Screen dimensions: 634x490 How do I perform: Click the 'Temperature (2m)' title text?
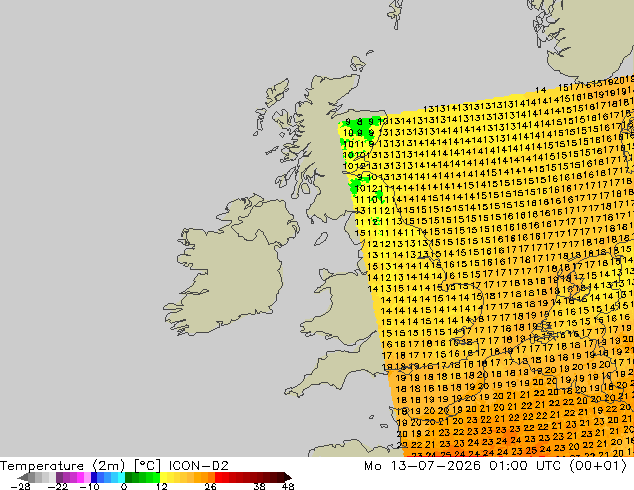[x=62, y=466]
